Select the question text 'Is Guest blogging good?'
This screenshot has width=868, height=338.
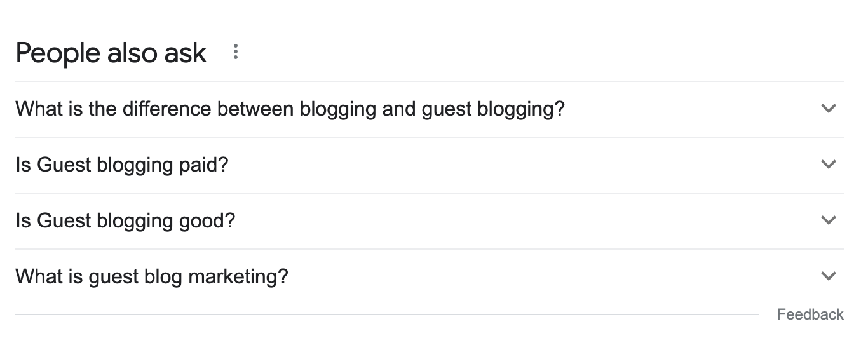coord(125,221)
